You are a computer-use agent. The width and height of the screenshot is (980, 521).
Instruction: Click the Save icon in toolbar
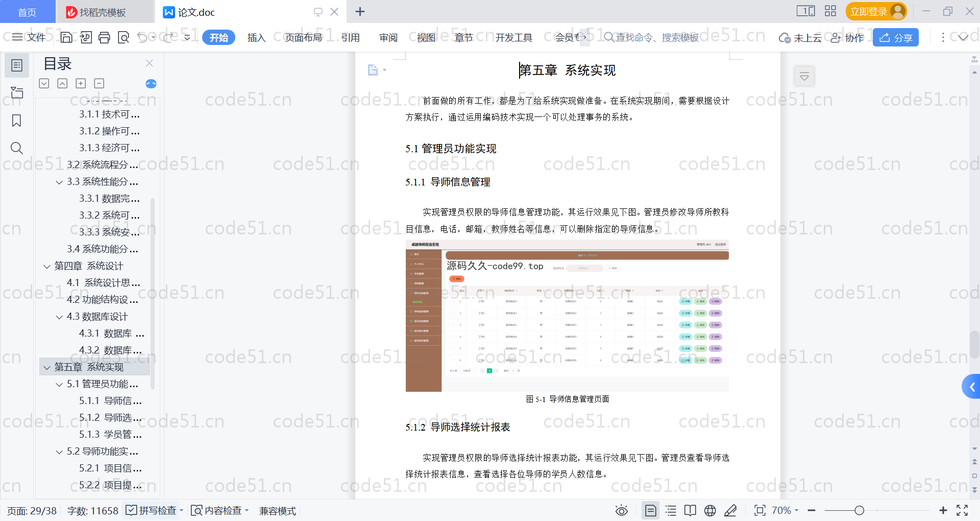pos(66,37)
